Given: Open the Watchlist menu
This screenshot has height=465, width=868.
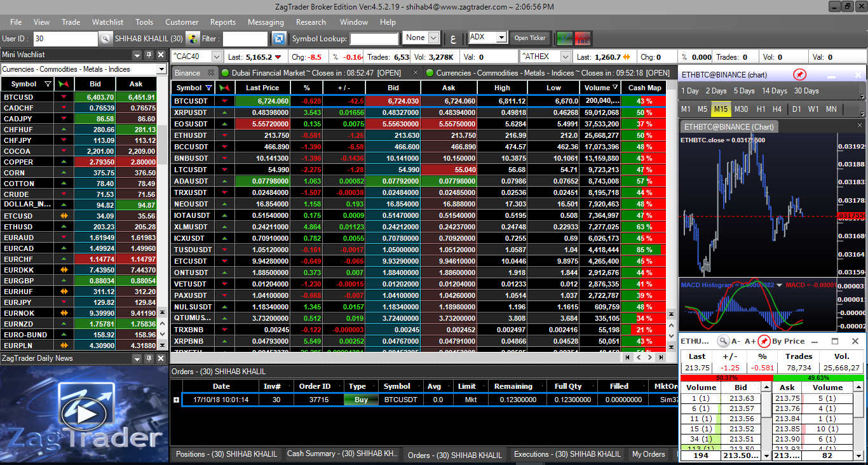Looking at the screenshot, I should tap(107, 22).
